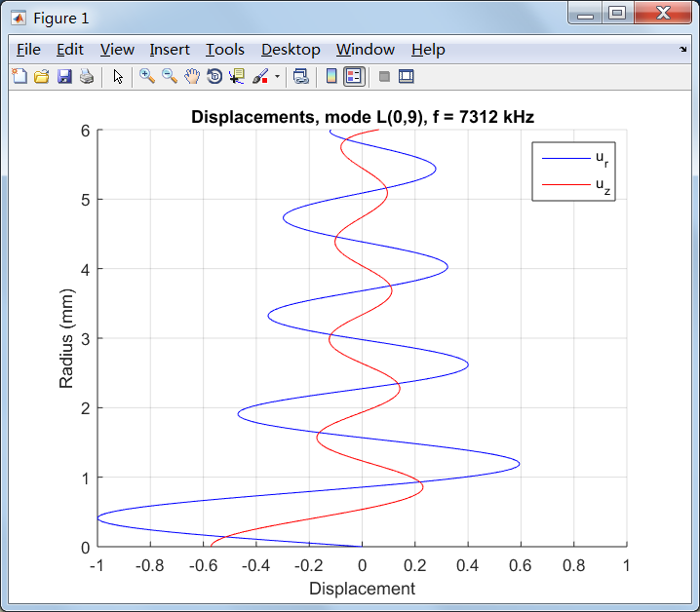This screenshot has width=700, height=612.
Task: Click the Link Plot toolbar icon
Action: tap(301, 76)
